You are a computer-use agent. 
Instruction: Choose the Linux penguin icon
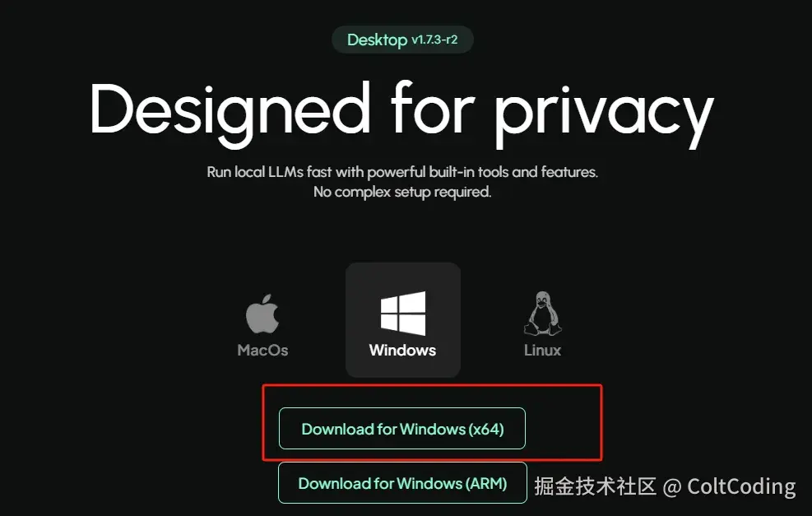pos(543,313)
